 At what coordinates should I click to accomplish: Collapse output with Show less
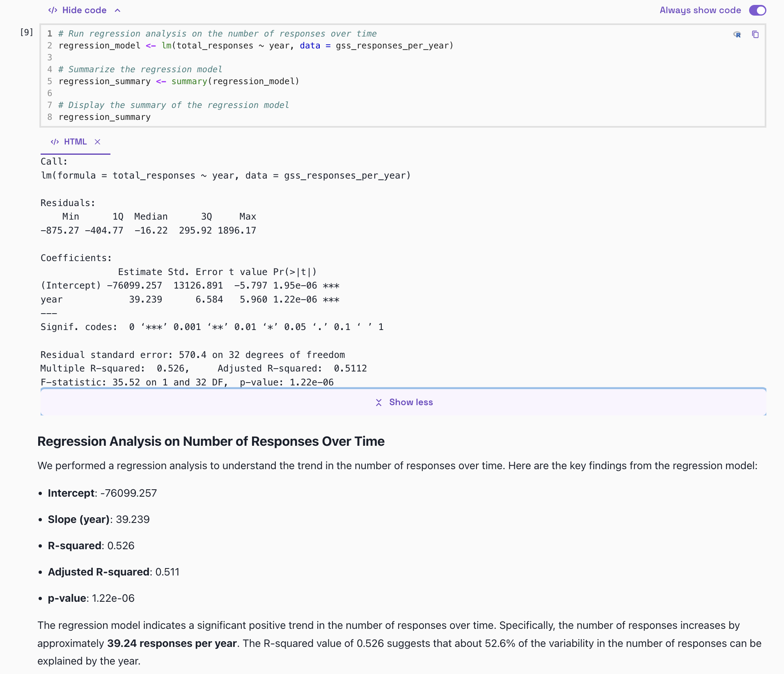pyautogui.click(x=411, y=402)
